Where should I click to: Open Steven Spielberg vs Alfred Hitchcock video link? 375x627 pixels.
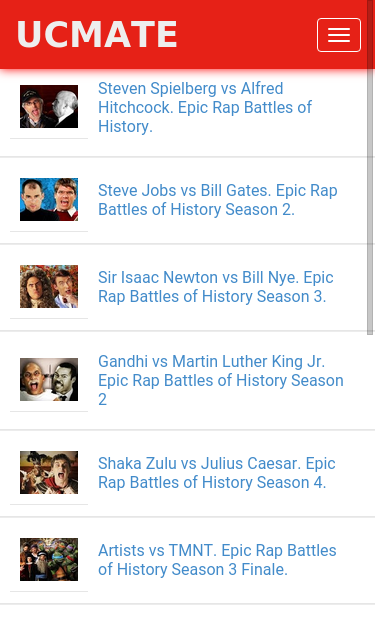pyautogui.click(x=205, y=107)
